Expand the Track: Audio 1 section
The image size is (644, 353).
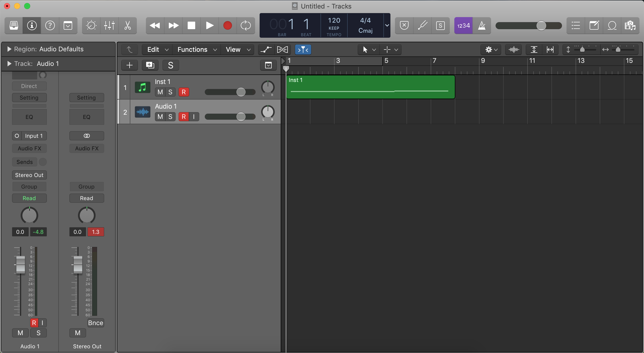9,64
